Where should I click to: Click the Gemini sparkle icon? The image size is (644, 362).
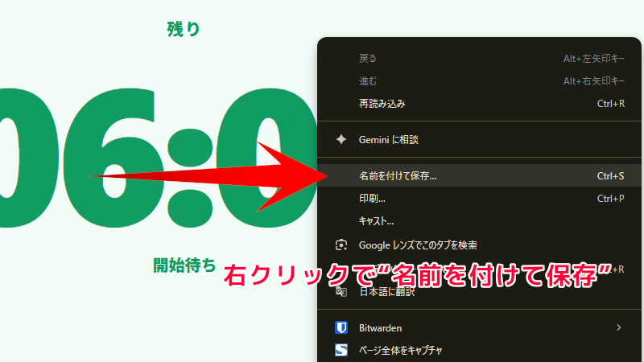(341, 139)
